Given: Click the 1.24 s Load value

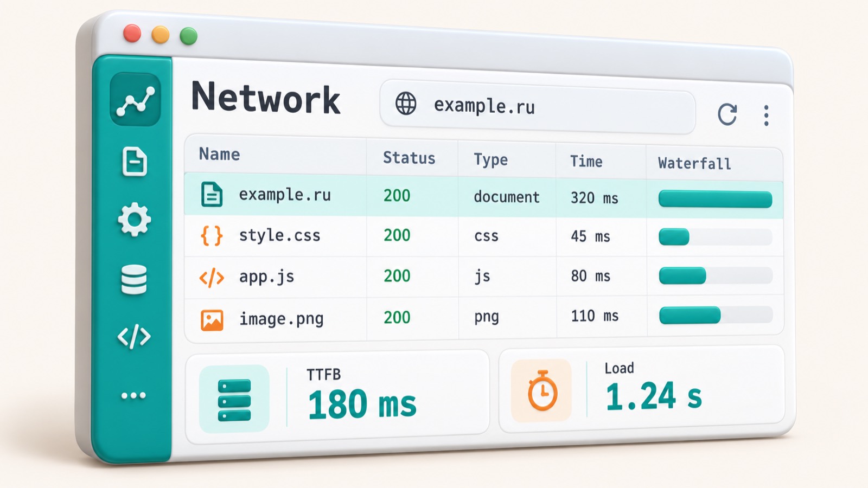Looking at the screenshot, I should pos(654,396).
